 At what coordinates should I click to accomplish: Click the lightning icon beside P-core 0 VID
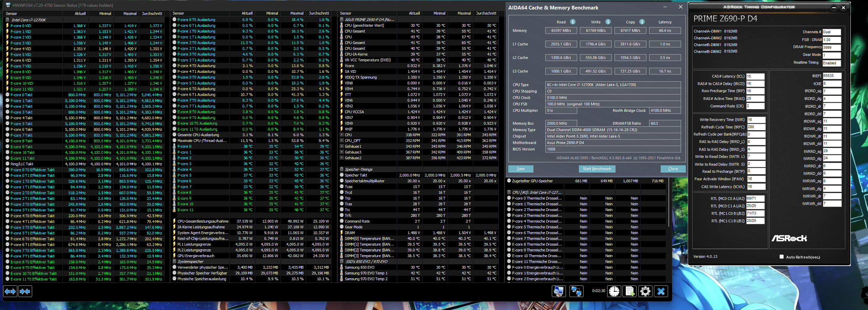point(7,26)
